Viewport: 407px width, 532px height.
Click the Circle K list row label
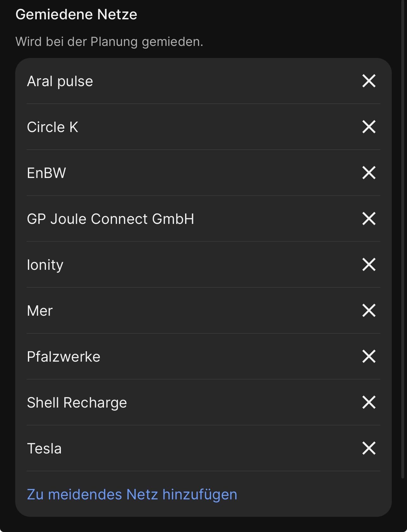coord(53,127)
